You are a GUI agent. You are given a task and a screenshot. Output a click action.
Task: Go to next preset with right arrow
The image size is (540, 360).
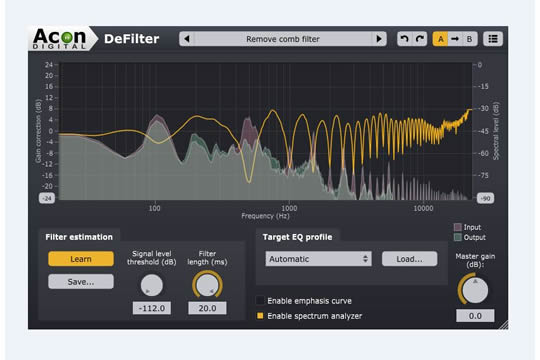tap(379, 39)
